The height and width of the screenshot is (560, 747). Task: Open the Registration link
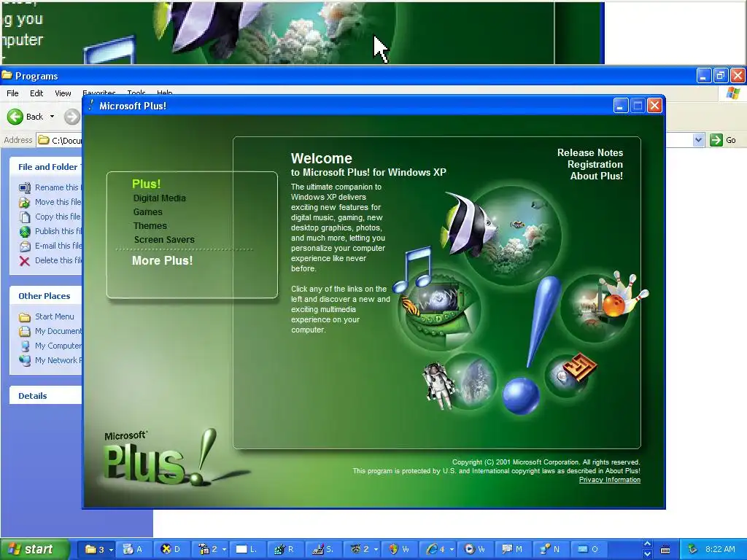pyautogui.click(x=595, y=164)
